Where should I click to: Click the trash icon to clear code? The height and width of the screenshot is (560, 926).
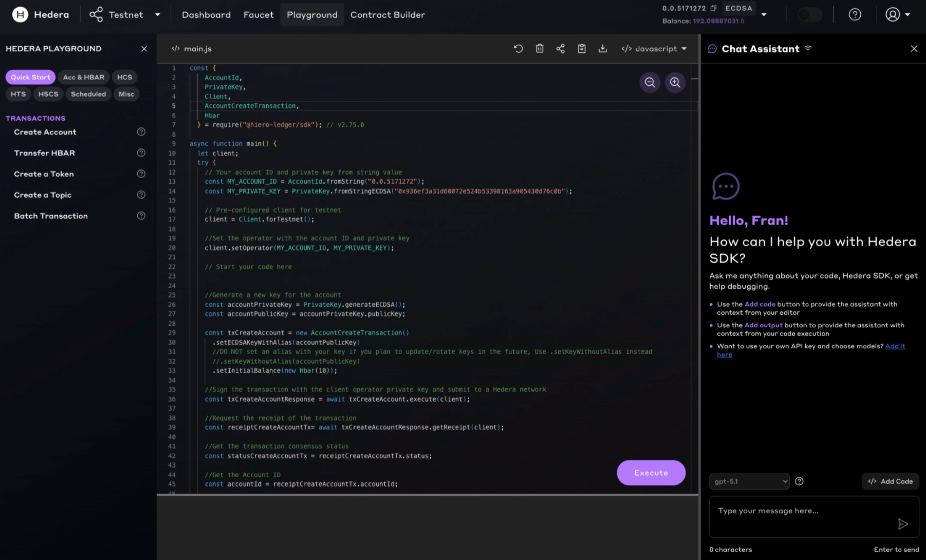pos(540,48)
